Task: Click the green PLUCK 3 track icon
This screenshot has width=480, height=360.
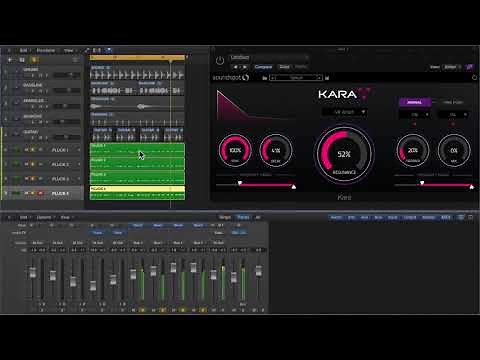Action: point(16,179)
